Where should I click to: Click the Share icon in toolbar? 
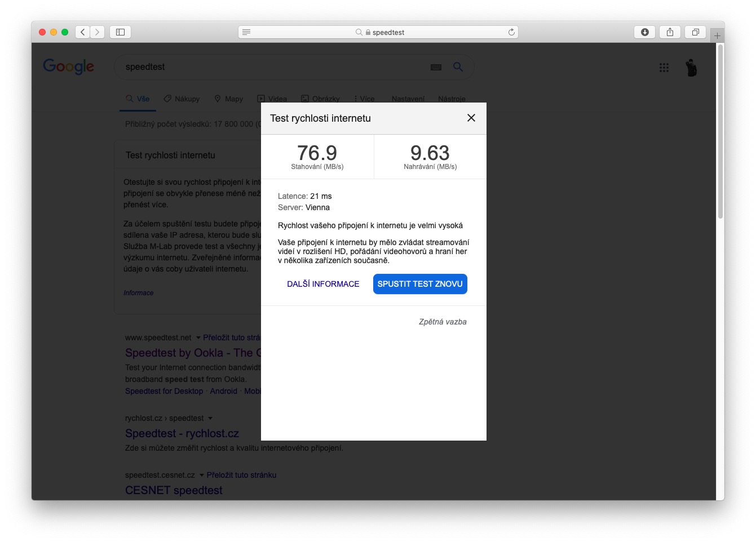pyautogui.click(x=670, y=32)
